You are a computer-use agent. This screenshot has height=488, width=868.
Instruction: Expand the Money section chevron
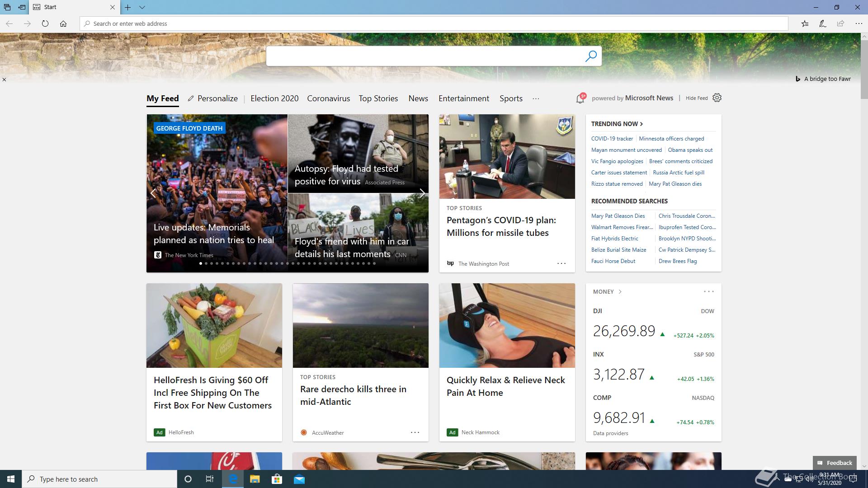click(620, 292)
